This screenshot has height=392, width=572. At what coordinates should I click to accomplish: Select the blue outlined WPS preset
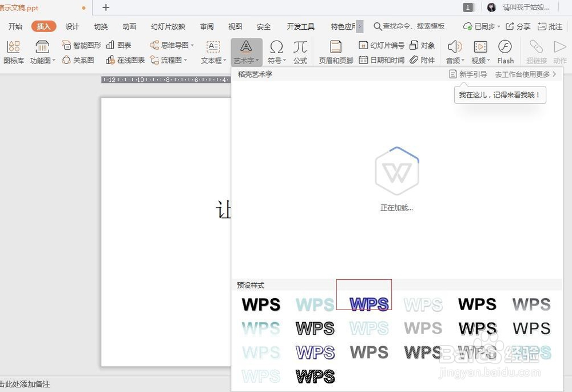click(x=369, y=304)
